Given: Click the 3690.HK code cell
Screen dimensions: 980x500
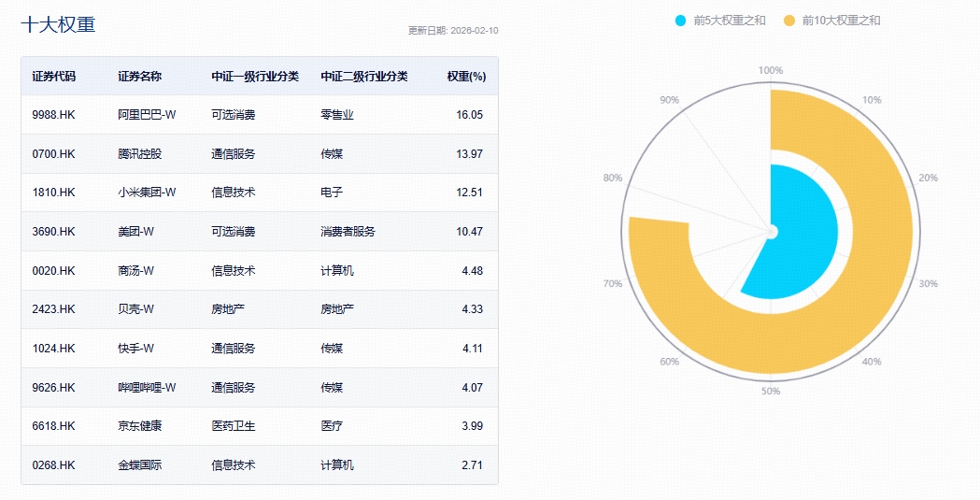Looking at the screenshot, I should click(x=53, y=232).
